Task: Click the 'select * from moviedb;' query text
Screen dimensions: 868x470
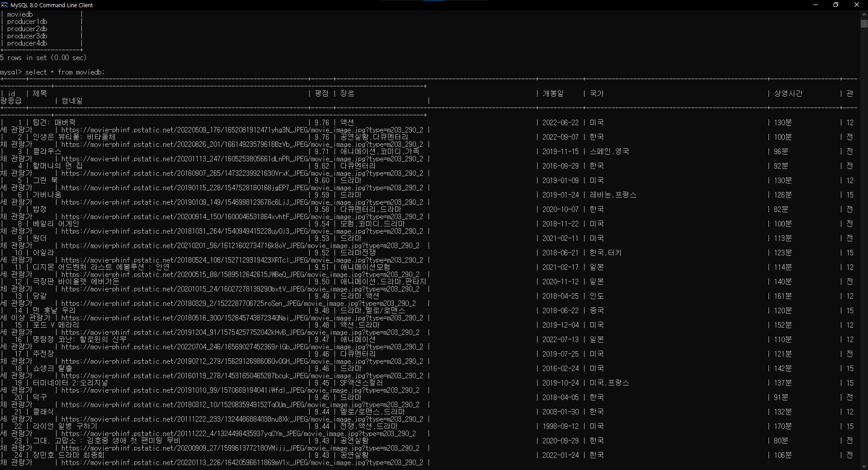Action: click(x=65, y=72)
